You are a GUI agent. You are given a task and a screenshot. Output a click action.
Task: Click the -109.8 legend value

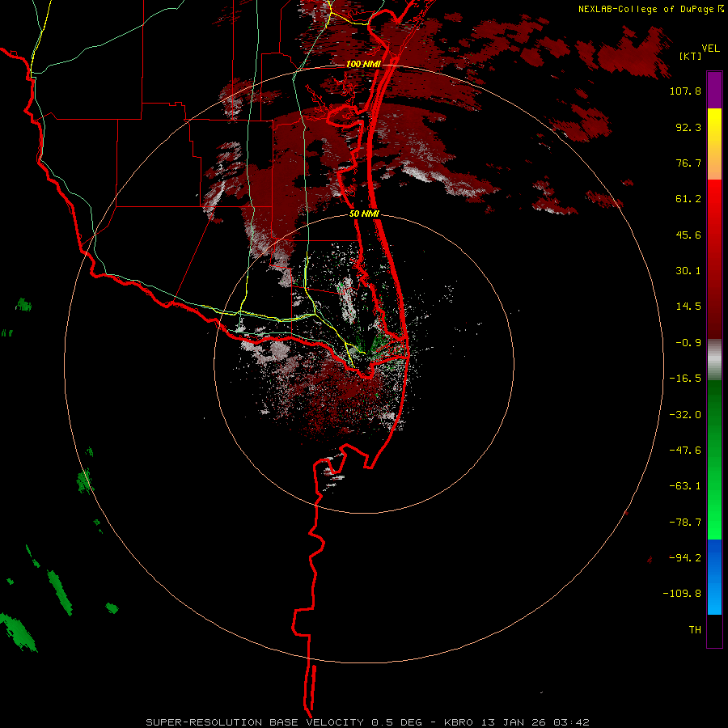pos(682,594)
